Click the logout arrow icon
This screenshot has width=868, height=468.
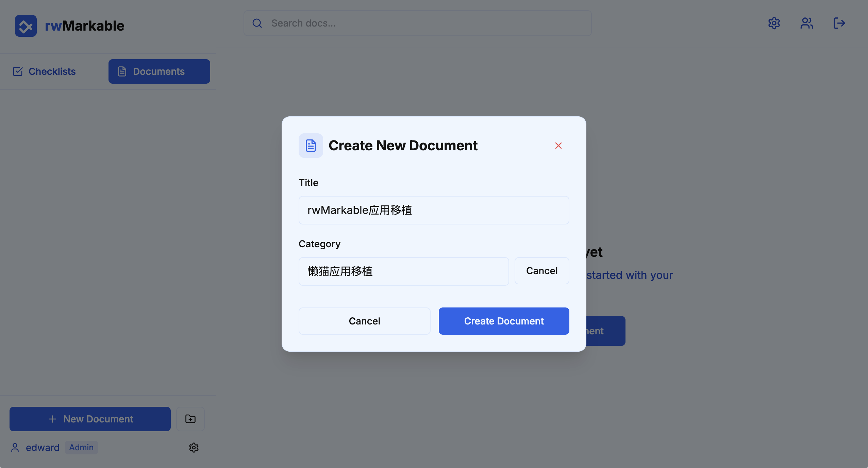tap(839, 23)
